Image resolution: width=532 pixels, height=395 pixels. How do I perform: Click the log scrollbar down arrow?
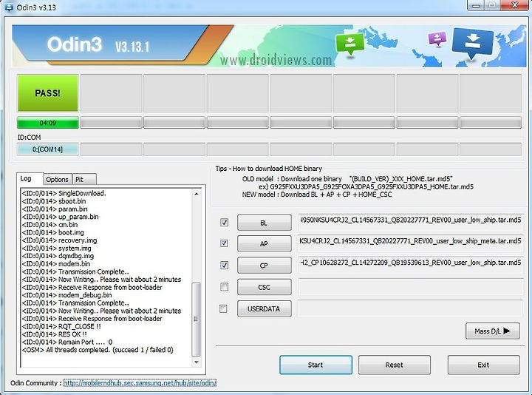[x=196, y=362]
